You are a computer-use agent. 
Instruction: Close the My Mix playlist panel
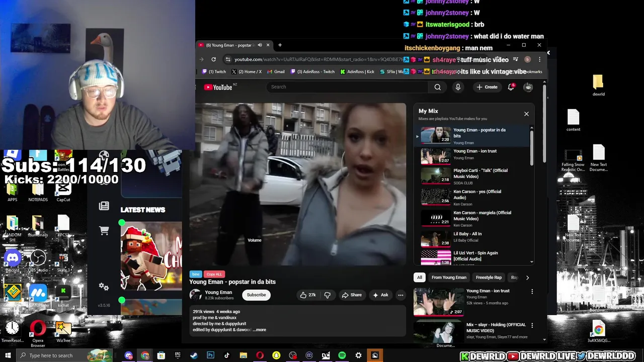click(x=526, y=114)
